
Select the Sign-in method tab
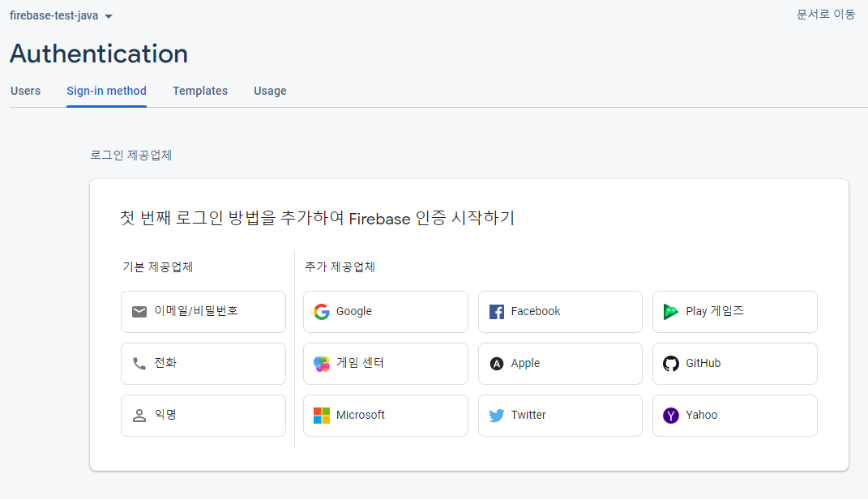click(x=106, y=91)
